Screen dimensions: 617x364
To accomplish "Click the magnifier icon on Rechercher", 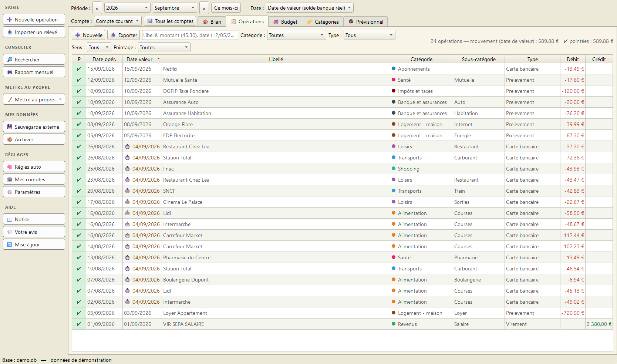I will [x=10, y=60].
